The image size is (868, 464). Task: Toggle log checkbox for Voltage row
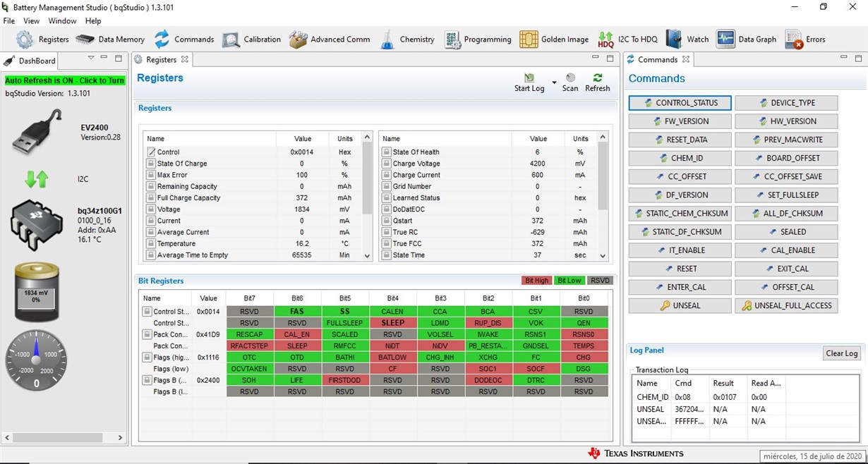point(150,209)
